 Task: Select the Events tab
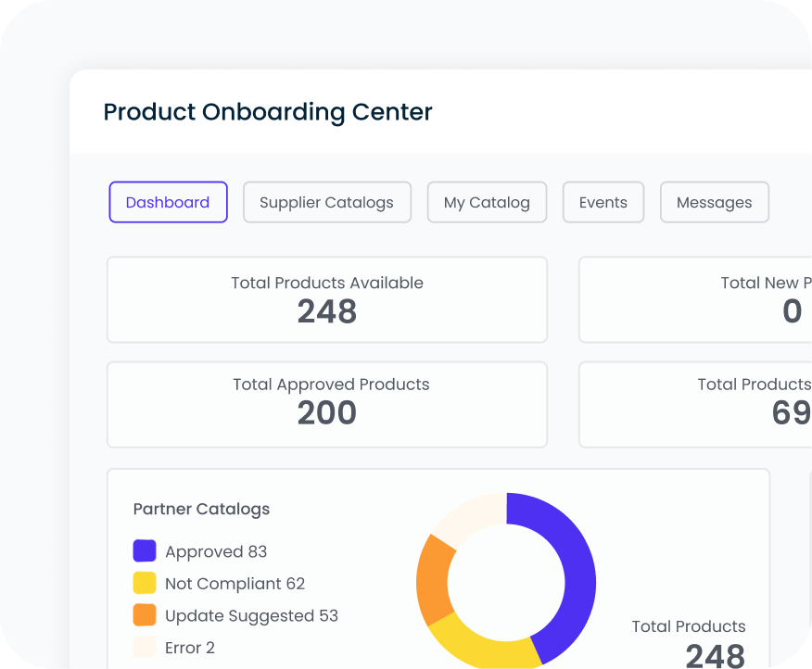(x=603, y=202)
